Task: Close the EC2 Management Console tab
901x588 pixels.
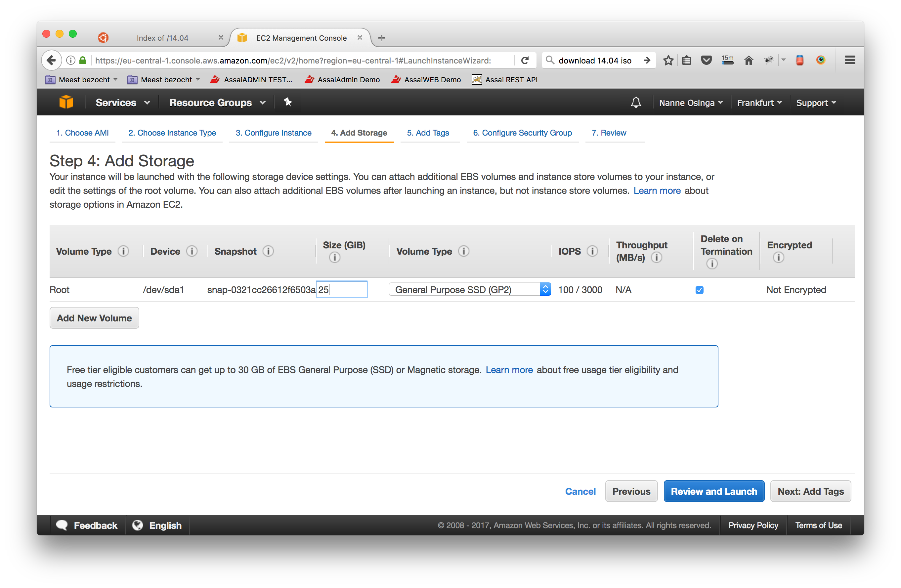Action: click(x=360, y=38)
